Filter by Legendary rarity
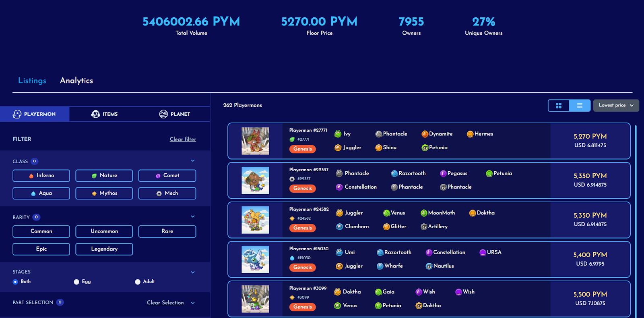Viewport: 644px width, 318px height. point(104,249)
